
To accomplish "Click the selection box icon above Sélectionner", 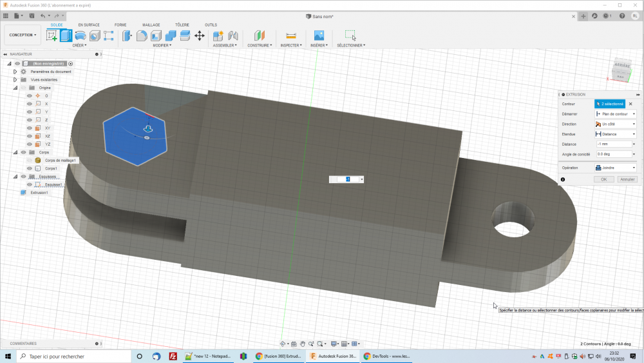I will (350, 35).
